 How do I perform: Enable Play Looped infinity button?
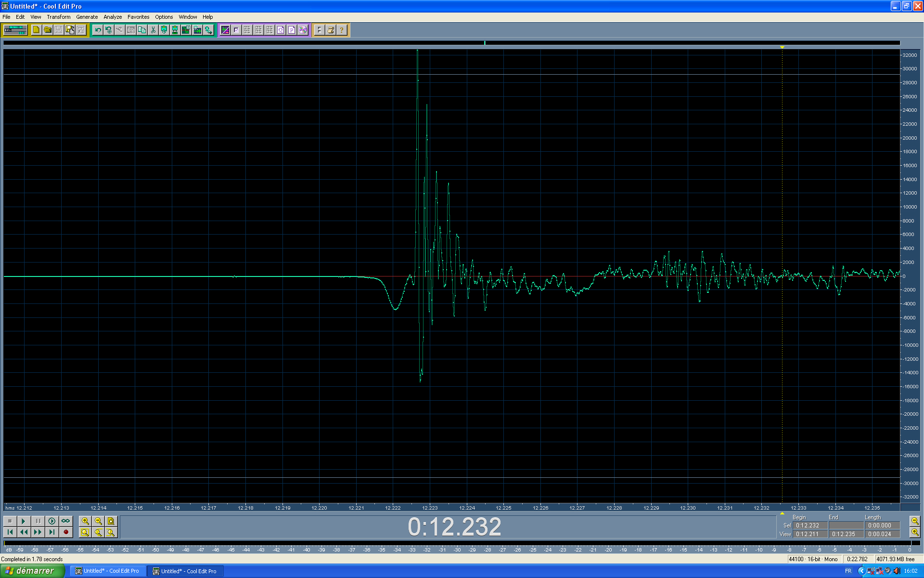(65, 521)
